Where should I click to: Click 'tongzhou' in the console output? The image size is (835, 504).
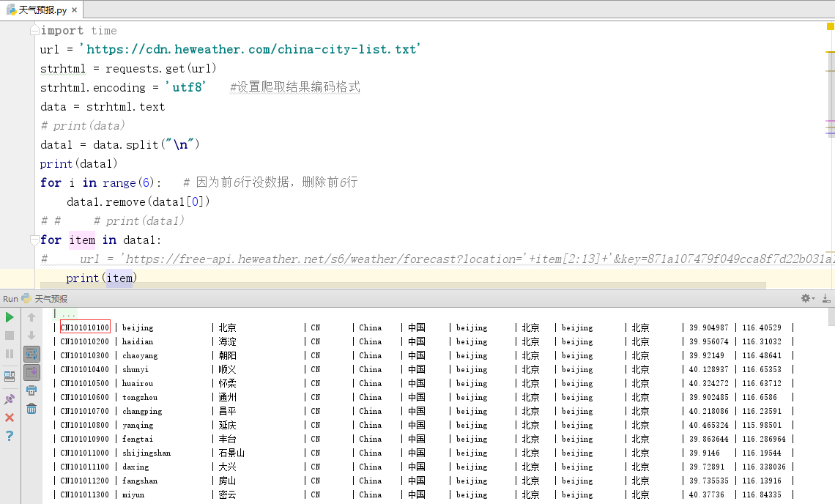pyautogui.click(x=140, y=398)
